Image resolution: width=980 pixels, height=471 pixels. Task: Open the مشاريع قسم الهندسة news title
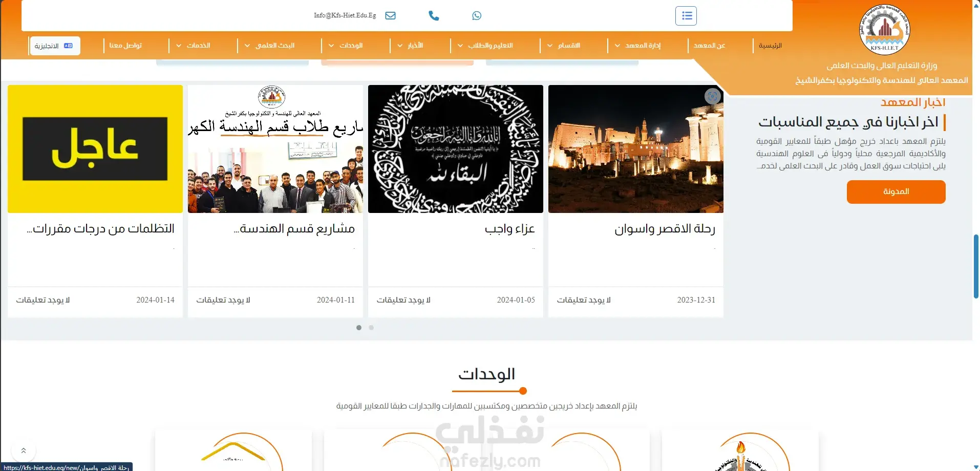[x=294, y=229]
